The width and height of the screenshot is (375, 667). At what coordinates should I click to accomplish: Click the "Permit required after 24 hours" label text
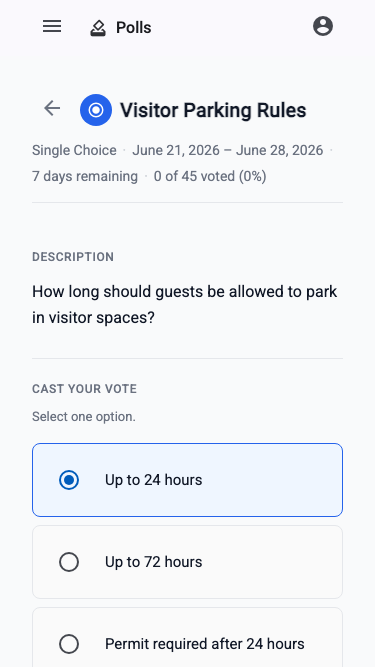point(205,644)
